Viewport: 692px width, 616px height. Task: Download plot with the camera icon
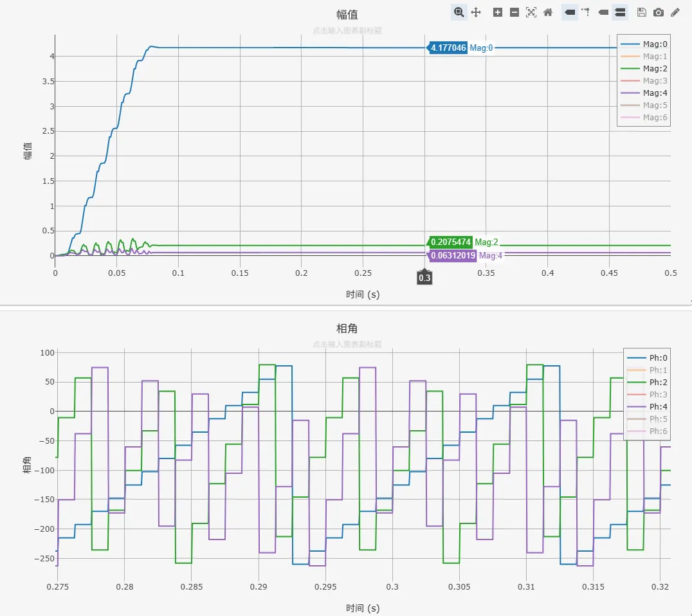(659, 12)
